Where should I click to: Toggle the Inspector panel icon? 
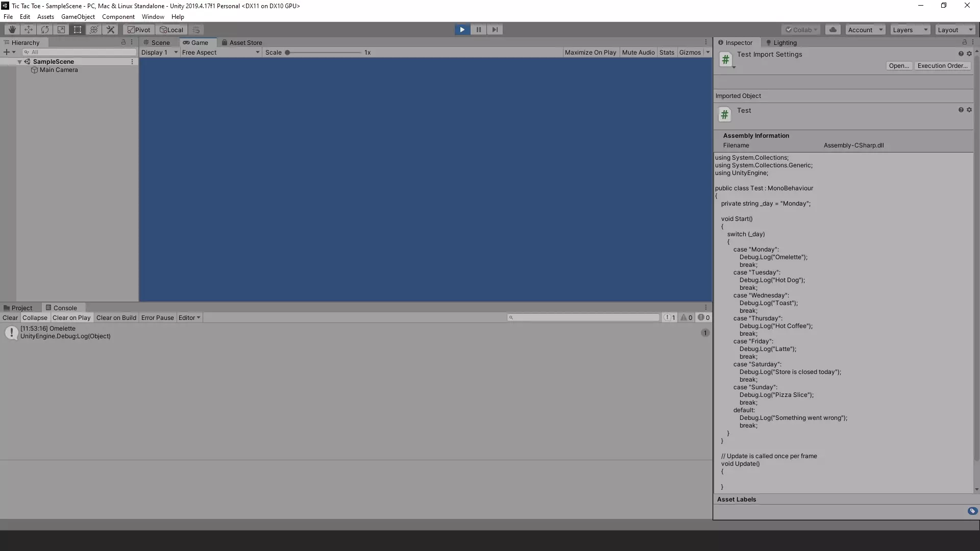[x=721, y=42]
